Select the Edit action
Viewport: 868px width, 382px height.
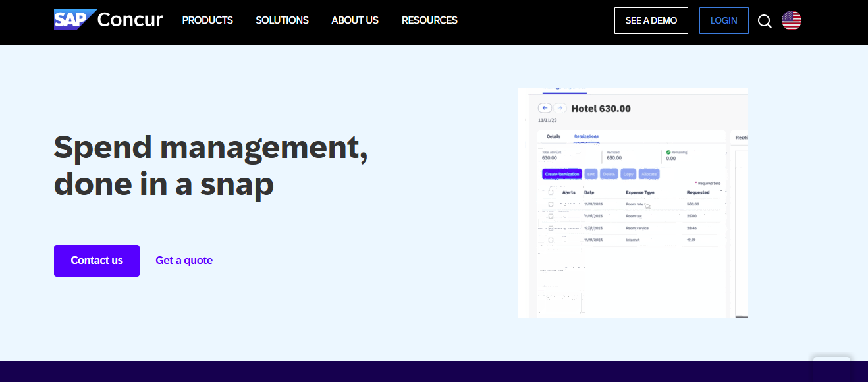pyautogui.click(x=591, y=174)
